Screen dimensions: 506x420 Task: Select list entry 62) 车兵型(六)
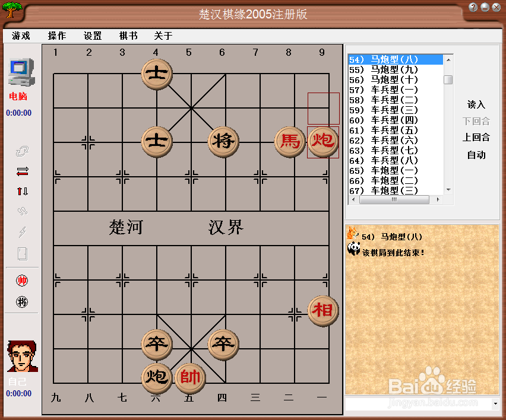coord(396,140)
